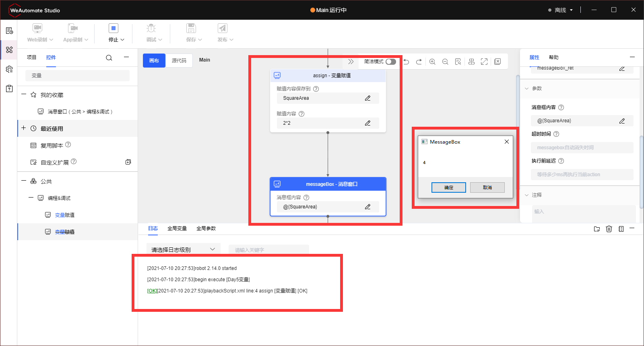Viewport: 644px width, 346px height.
Task: Toggle the 简洁模式 switch
Action: point(390,62)
